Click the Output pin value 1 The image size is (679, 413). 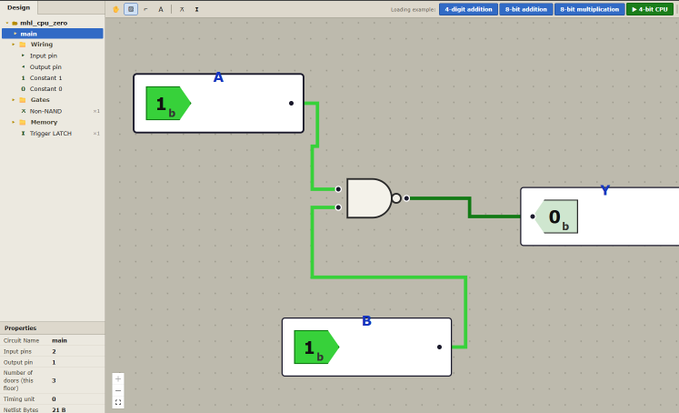[54, 362]
